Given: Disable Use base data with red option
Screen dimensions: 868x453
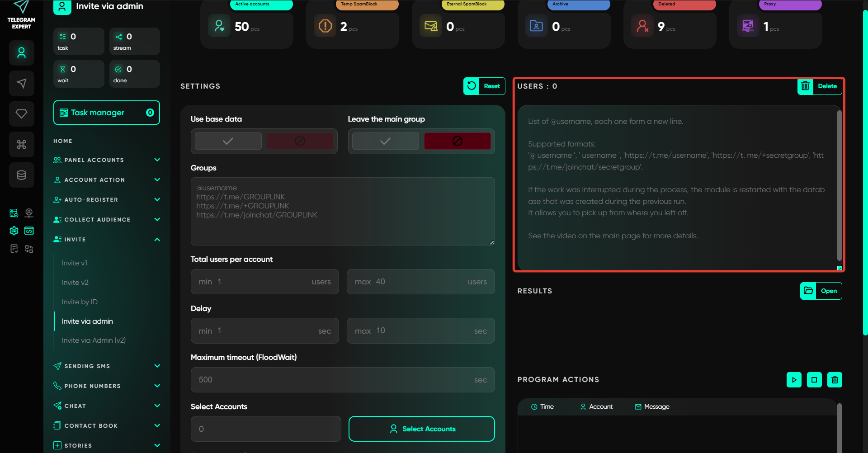Looking at the screenshot, I should (300, 141).
